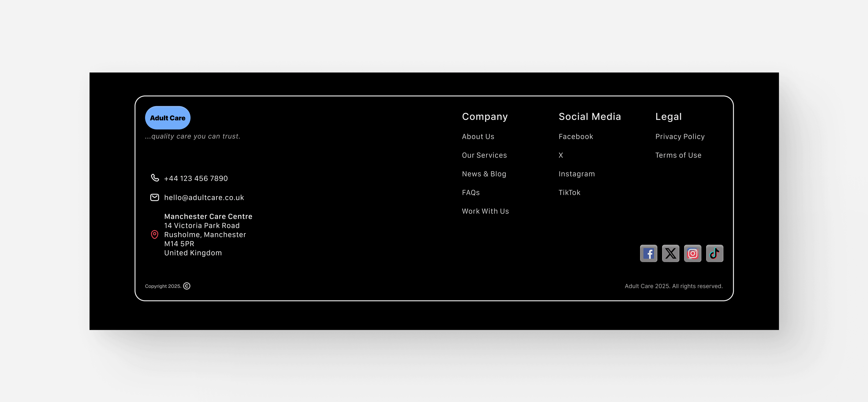The image size is (868, 402).
Task: Open the Privacy Policy page
Action: [x=680, y=136]
